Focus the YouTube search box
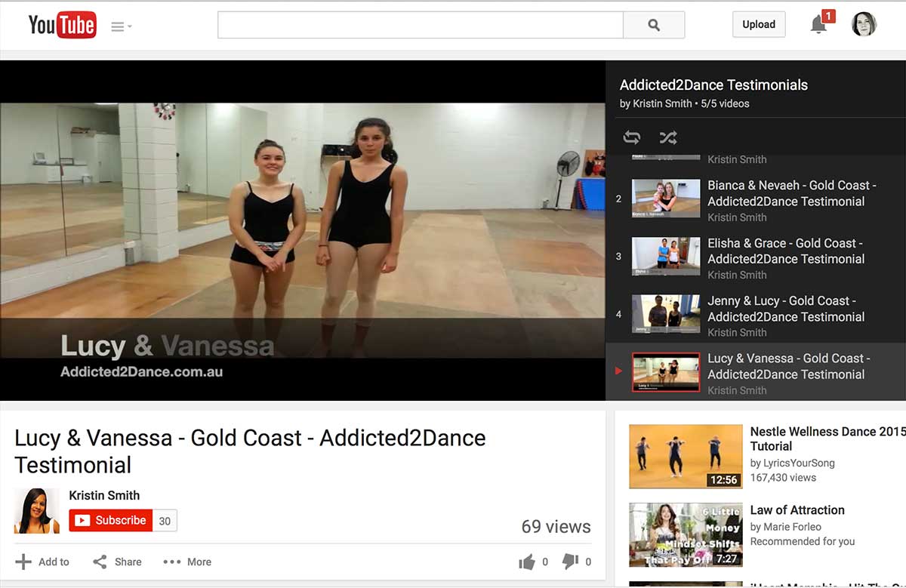Image resolution: width=906 pixels, height=588 pixels. (x=421, y=25)
